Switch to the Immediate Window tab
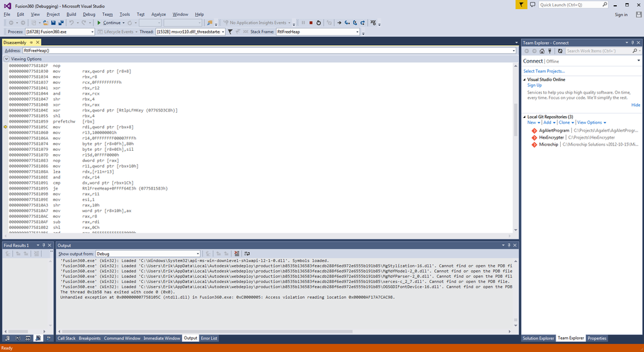Viewport: 644px width, 352px height. point(162,338)
